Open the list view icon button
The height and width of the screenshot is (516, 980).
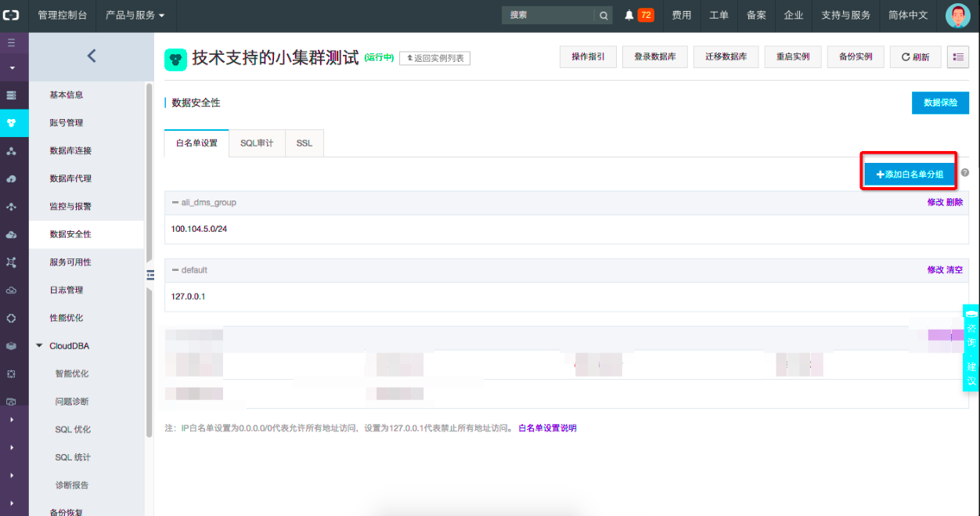tap(958, 57)
